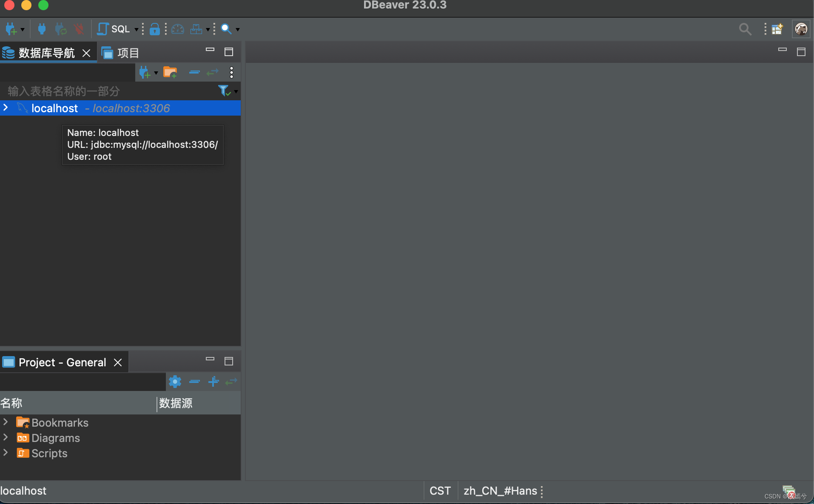The width and height of the screenshot is (814, 504).
Task: Click the driver manager toolbar icon
Action: pyautogui.click(x=196, y=29)
